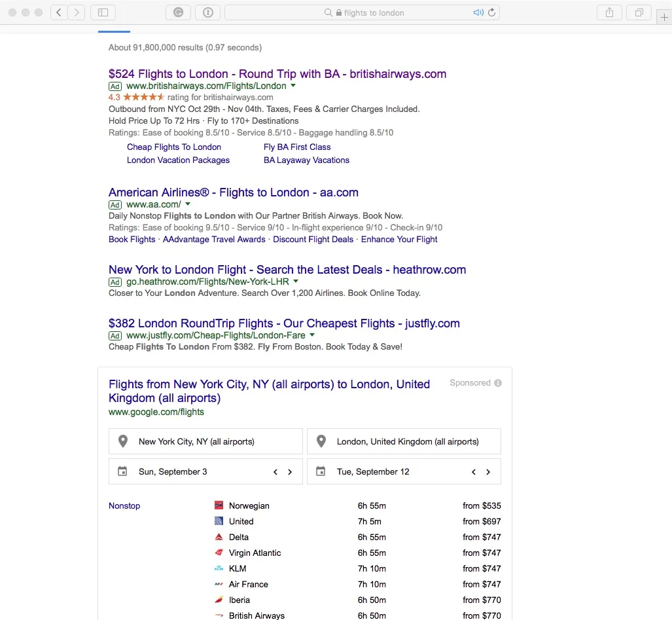Screen dimensions: 672x620
Task: Open the $524 Flights to London BA result
Action: pos(277,74)
